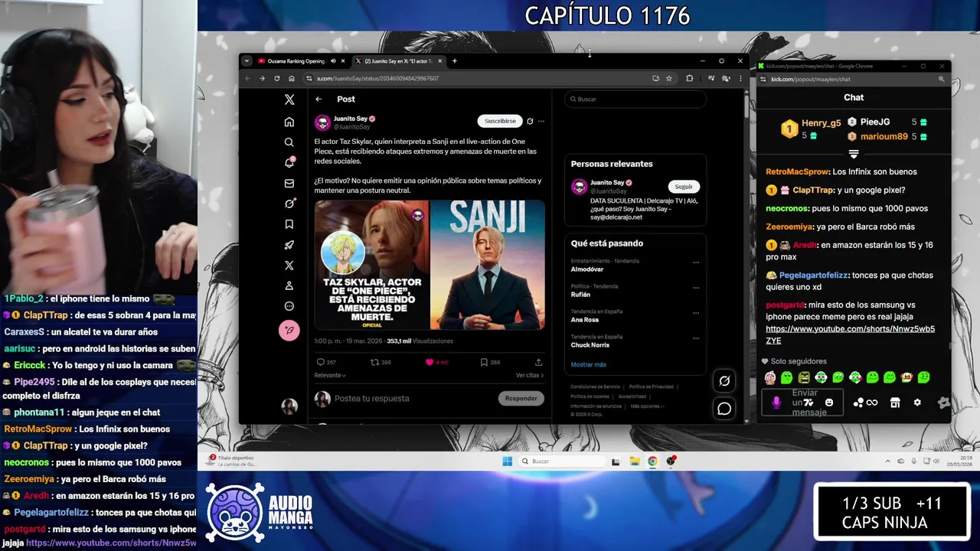This screenshot has width=980, height=551.
Task: Open Grok in the X left sidebar
Action: [289, 204]
